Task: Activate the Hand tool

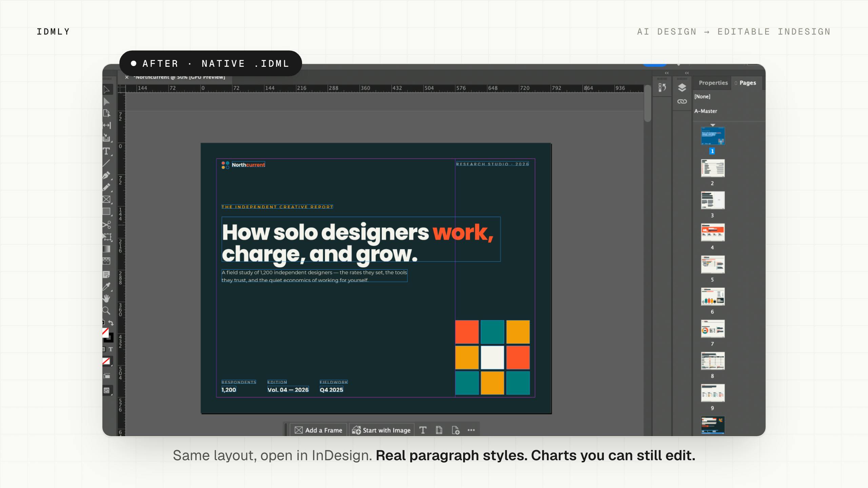Action: [x=106, y=299]
